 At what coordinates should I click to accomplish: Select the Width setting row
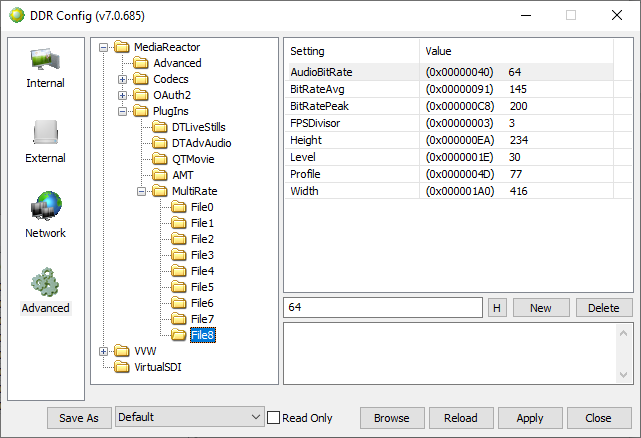click(x=451, y=191)
